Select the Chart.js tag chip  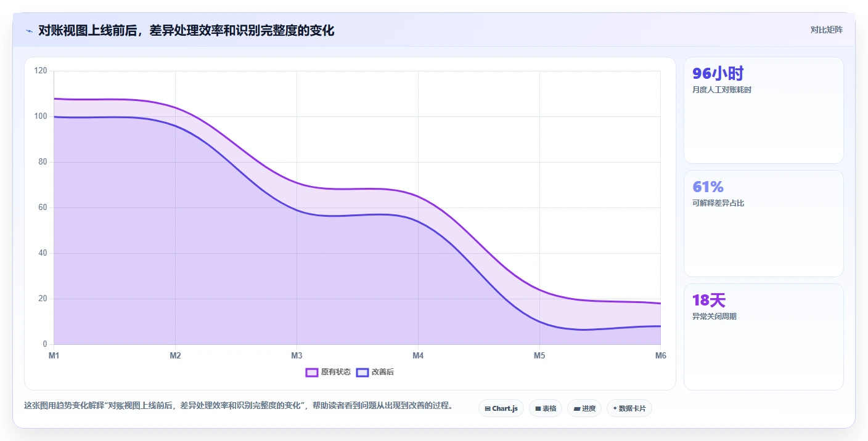click(x=501, y=408)
